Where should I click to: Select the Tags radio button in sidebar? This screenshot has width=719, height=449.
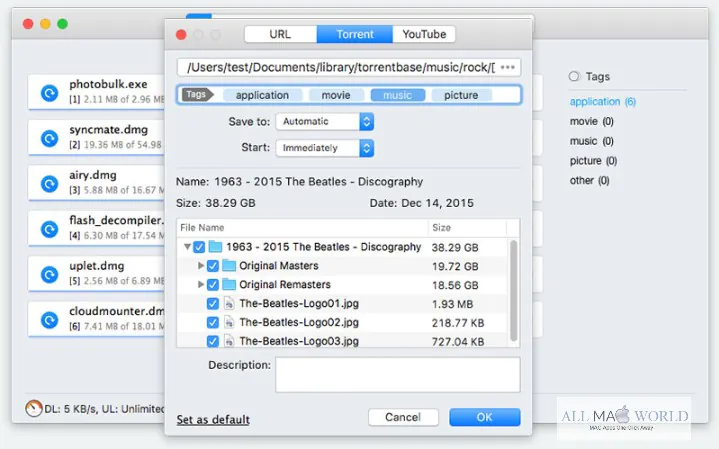(x=574, y=77)
